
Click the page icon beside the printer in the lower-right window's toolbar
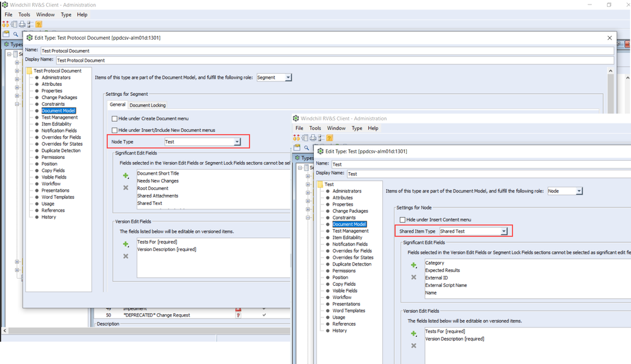[305, 138]
